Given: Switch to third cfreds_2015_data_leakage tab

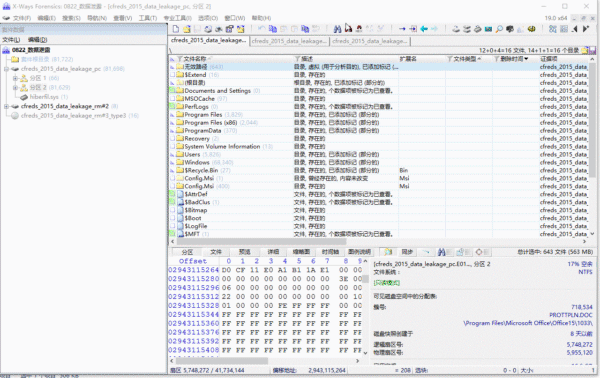Looking at the screenshot, I should coord(370,41).
